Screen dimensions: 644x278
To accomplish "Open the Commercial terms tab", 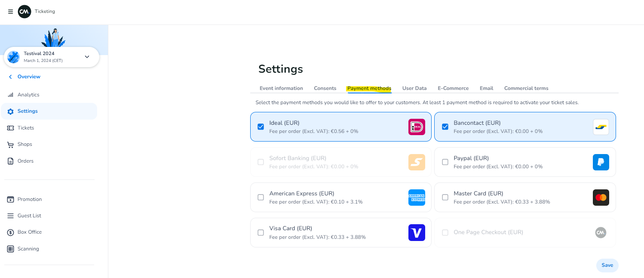I will click(x=526, y=88).
